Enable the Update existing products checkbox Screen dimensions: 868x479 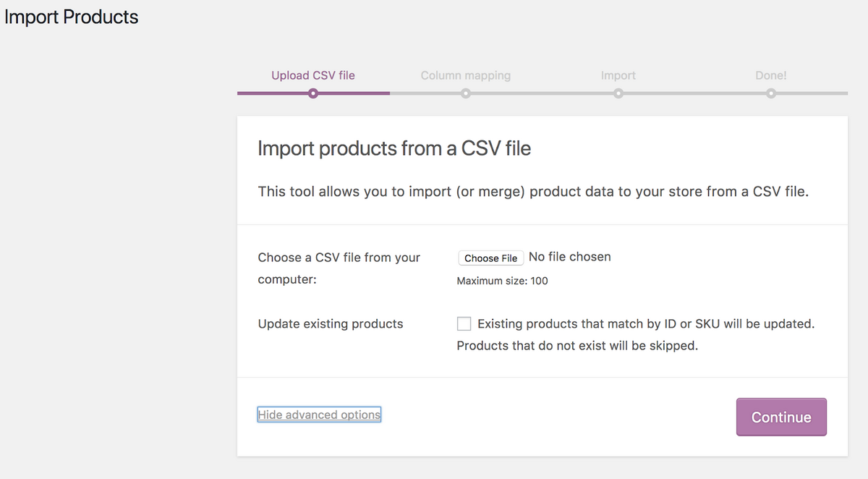click(x=464, y=323)
